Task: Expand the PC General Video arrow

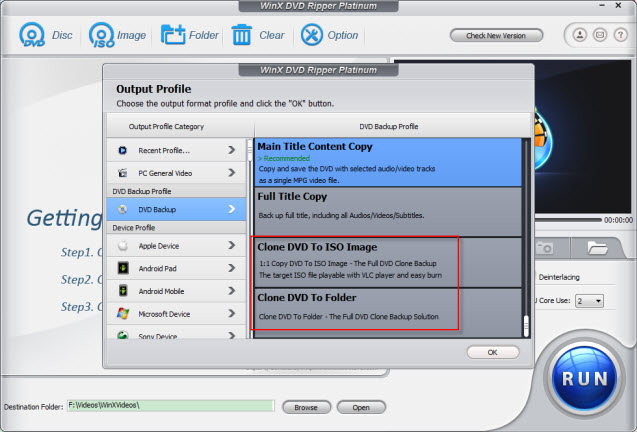Action: click(x=232, y=173)
